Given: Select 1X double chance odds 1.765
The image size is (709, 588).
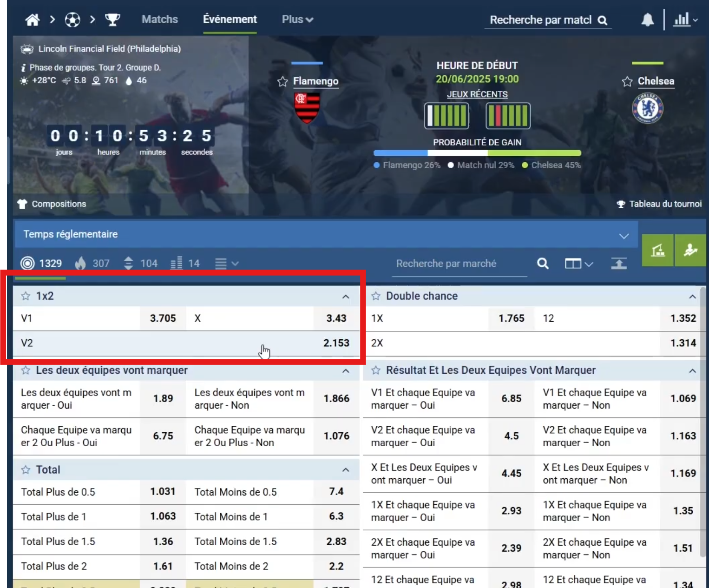Looking at the screenshot, I should (512, 318).
